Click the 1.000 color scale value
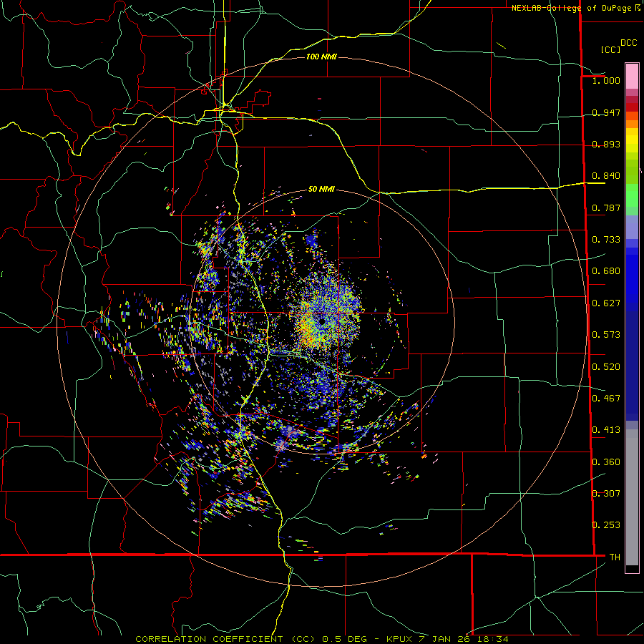The image size is (644, 644). 606,80
